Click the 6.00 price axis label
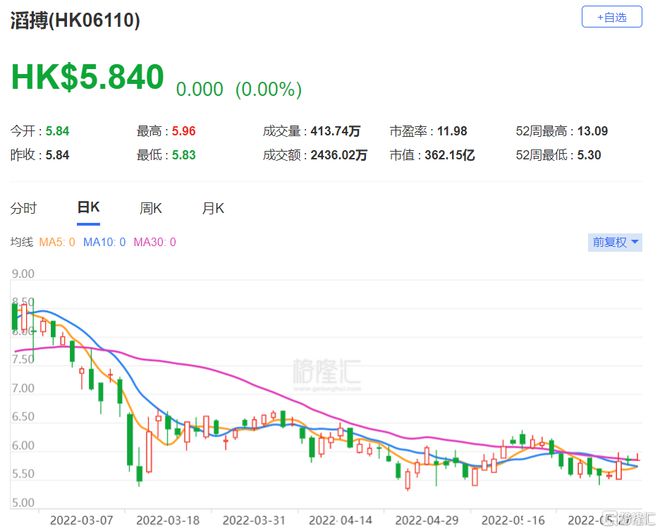Viewport: 660px width, 531px height. 23,446
